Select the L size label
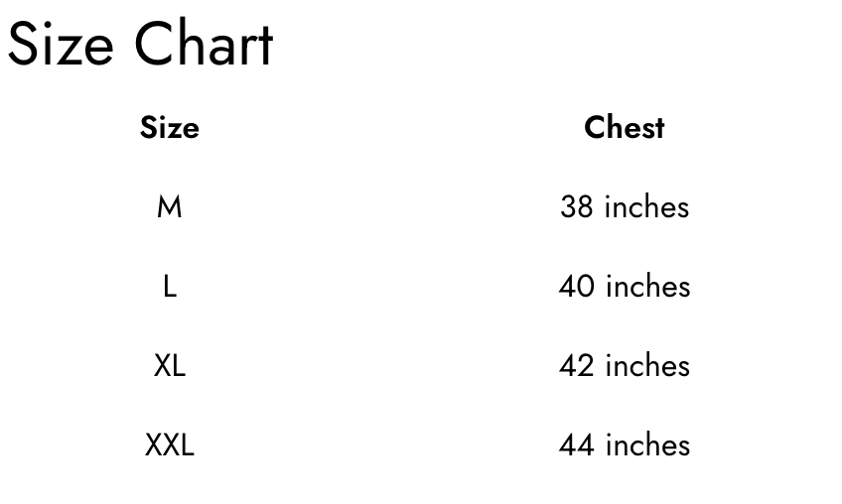The height and width of the screenshot is (504, 842). click(169, 287)
